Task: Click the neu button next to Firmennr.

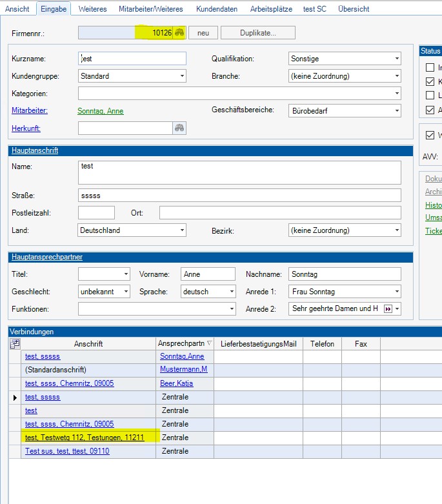Action: (203, 33)
